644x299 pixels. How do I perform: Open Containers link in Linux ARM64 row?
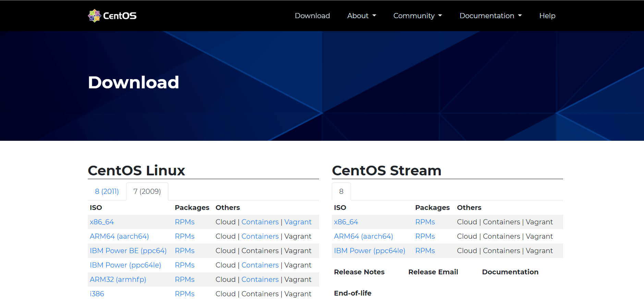260,236
